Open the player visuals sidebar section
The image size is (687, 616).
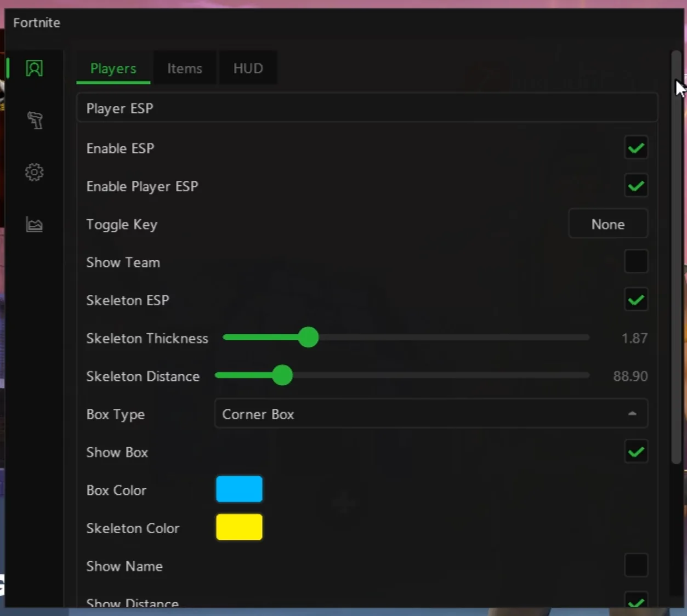(34, 69)
